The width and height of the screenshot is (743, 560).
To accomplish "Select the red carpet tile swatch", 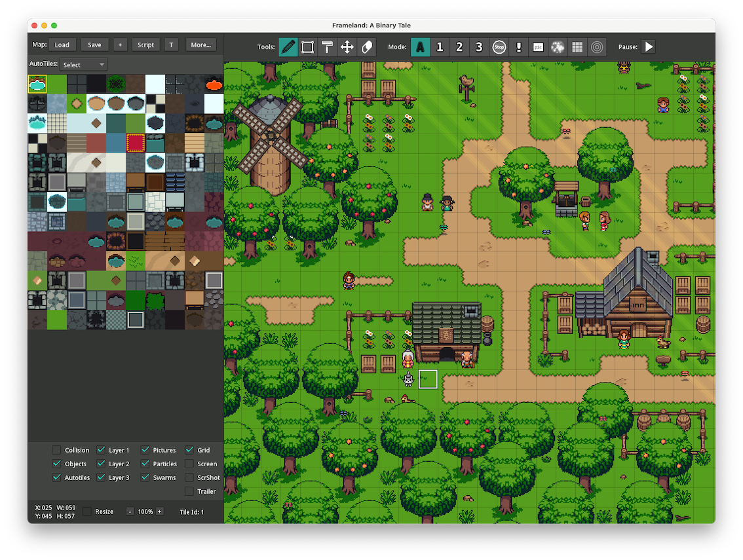I will [x=135, y=143].
